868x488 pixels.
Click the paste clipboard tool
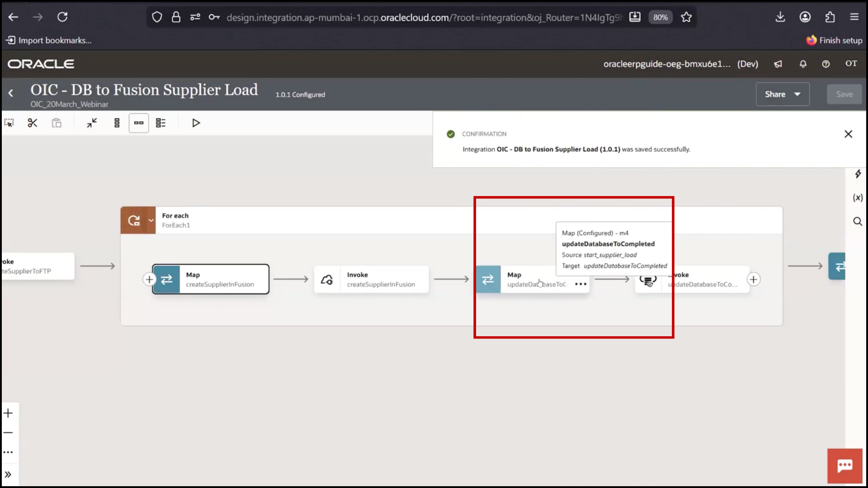(57, 123)
